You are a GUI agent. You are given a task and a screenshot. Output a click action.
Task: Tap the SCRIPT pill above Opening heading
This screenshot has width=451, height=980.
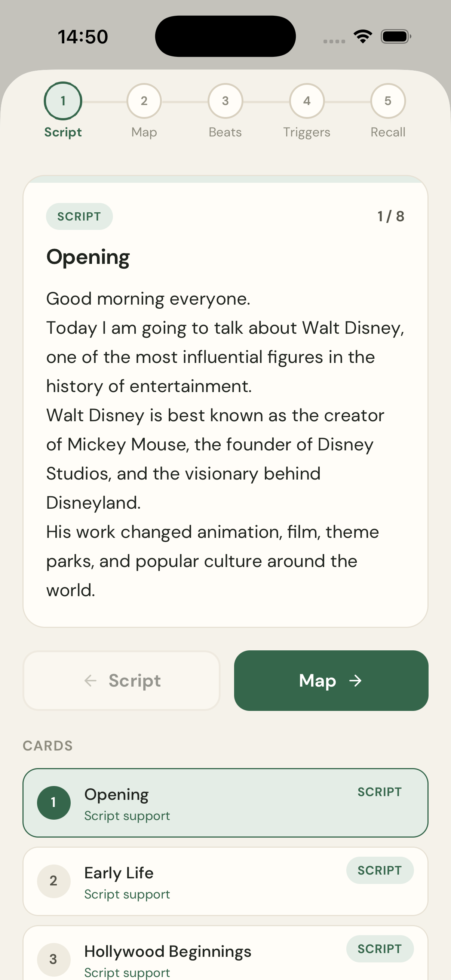click(x=79, y=216)
